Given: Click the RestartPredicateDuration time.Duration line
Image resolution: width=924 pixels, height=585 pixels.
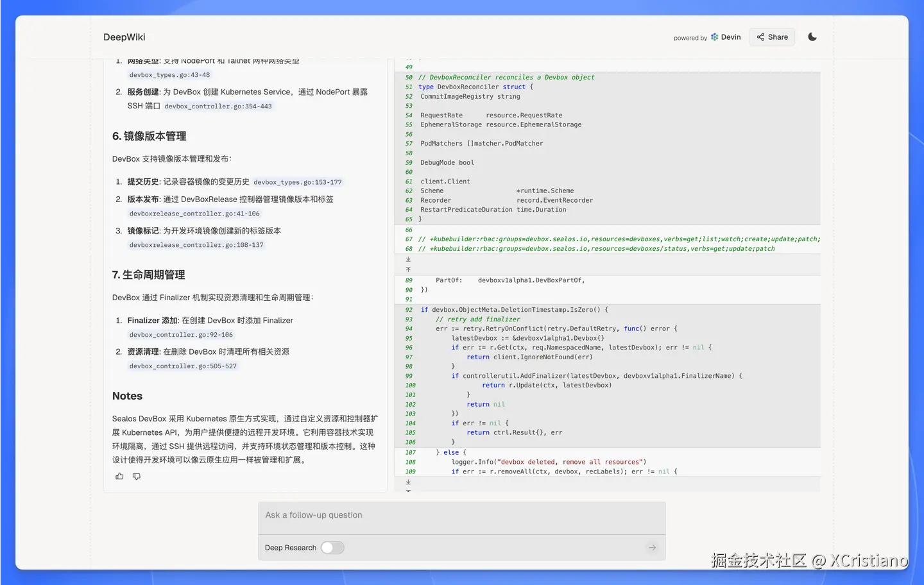Looking at the screenshot, I should 493,210.
